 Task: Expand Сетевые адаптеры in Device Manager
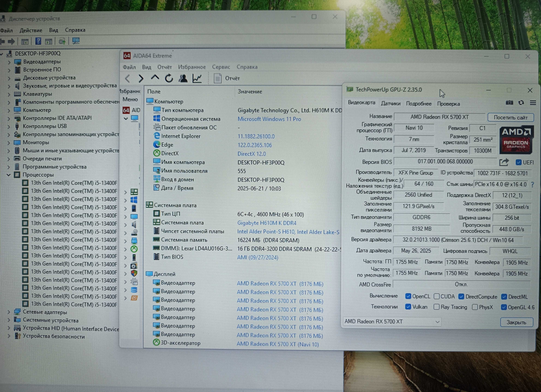pos(9,312)
